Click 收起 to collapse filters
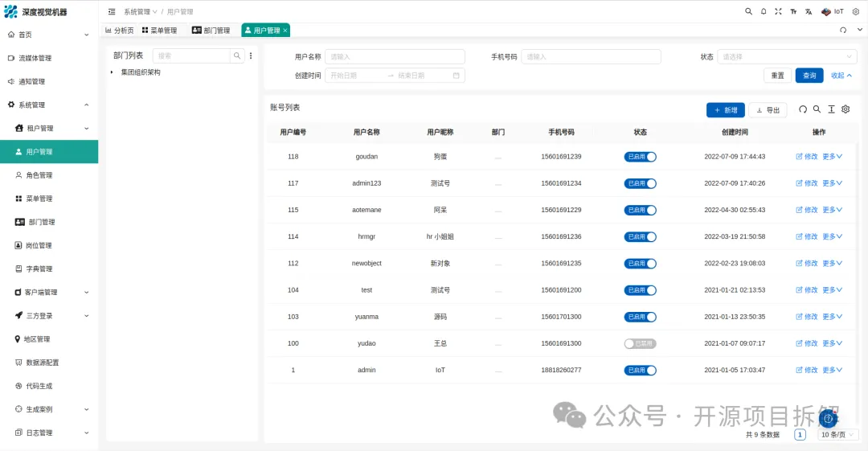 tap(841, 76)
